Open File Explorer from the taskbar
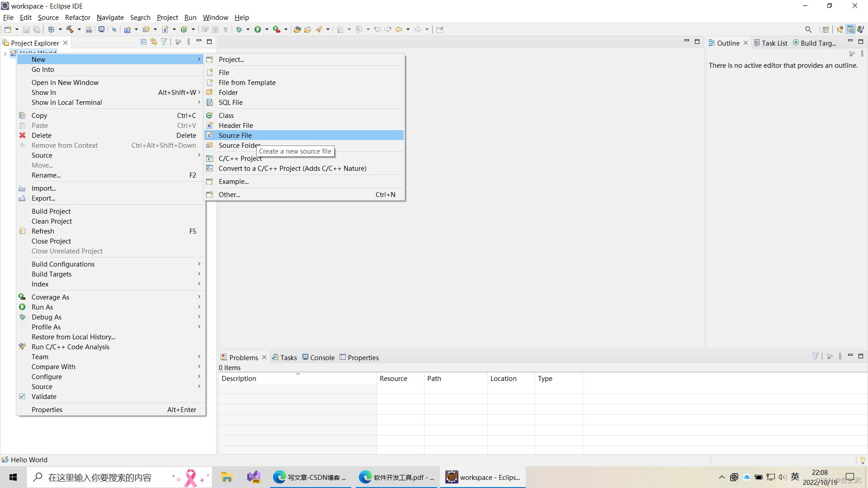 point(226,477)
